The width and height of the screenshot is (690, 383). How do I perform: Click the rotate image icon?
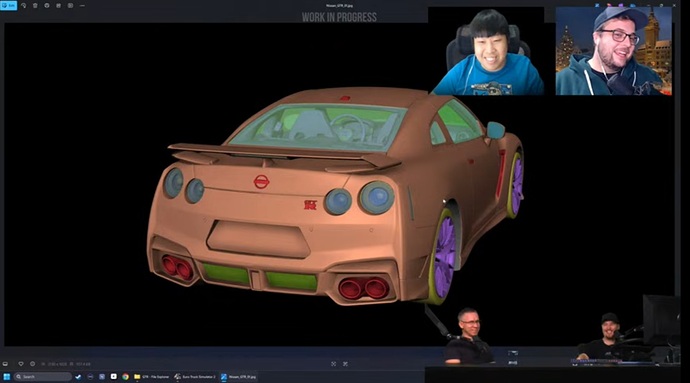coord(23,6)
